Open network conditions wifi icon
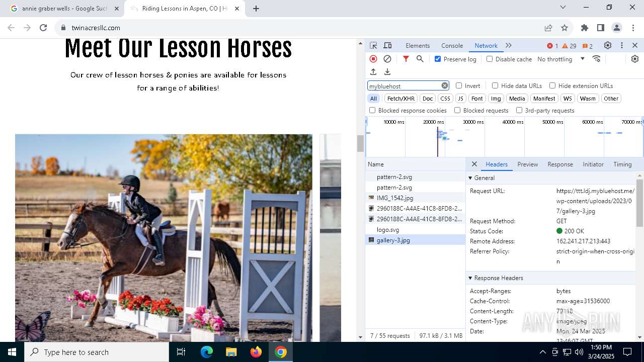Viewport: 644px width, 362px height. (597, 59)
